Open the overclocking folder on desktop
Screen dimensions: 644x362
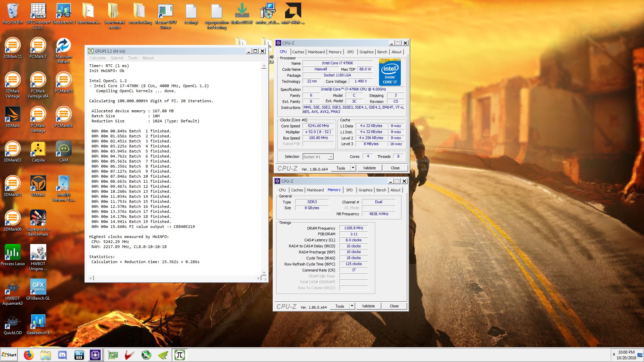click(140, 13)
